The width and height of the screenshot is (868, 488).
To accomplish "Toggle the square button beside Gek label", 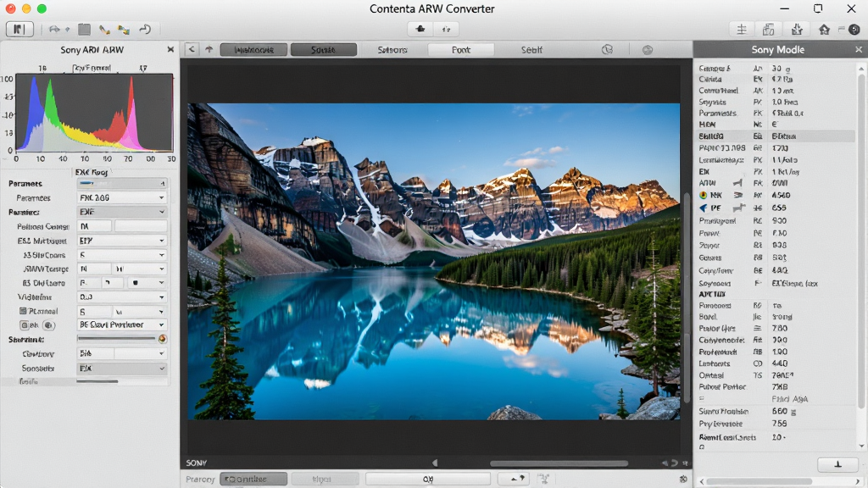I will click(25, 325).
